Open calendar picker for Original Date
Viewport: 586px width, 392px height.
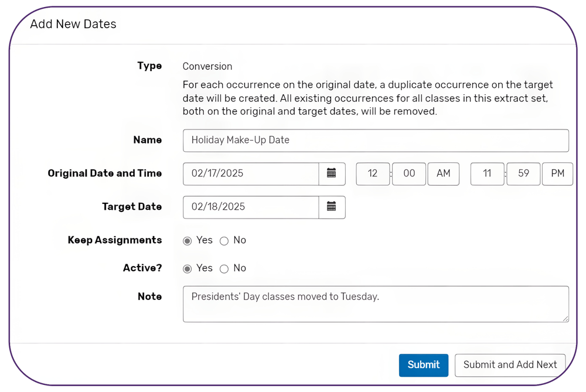pos(332,174)
